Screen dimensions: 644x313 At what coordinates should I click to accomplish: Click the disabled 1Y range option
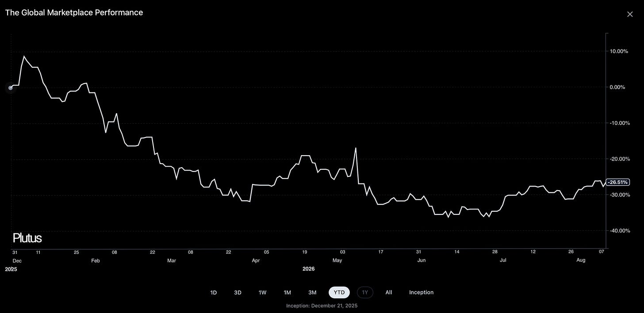point(365,293)
